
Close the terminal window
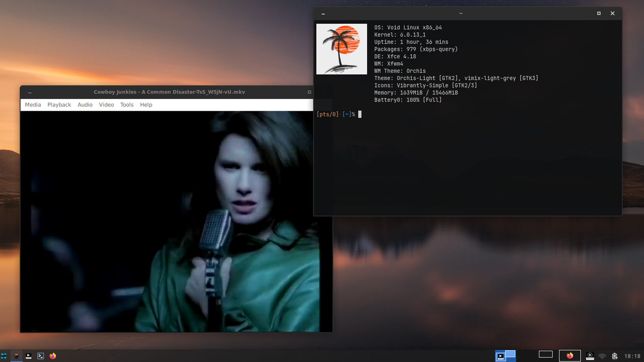pyautogui.click(x=612, y=14)
